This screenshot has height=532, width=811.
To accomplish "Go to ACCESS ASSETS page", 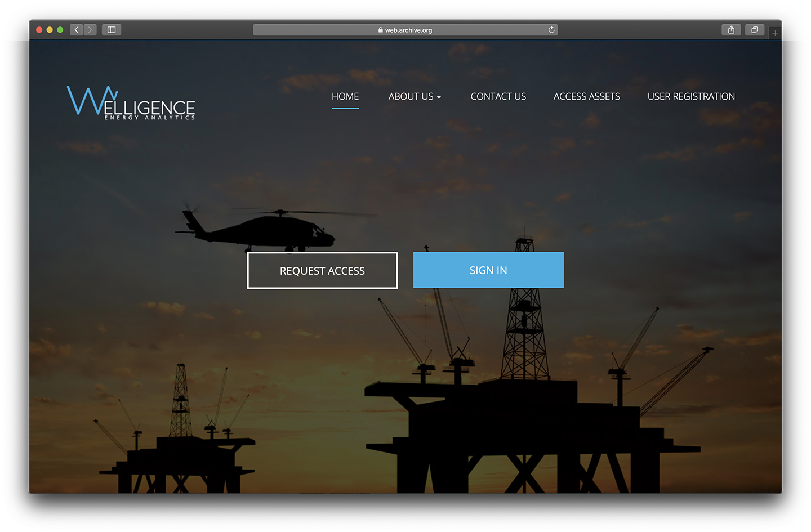I will click(x=587, y=96).
